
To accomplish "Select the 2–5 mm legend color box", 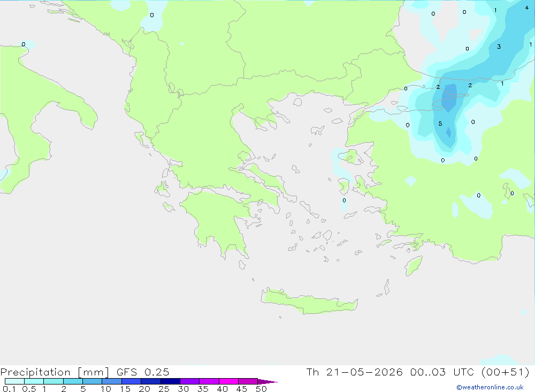I will pos(73,381).
